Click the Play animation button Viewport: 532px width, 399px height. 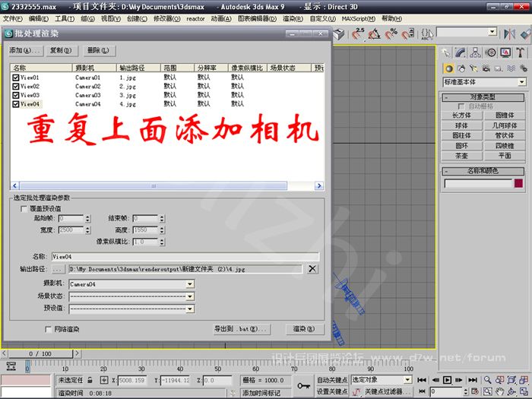[447, 380]
